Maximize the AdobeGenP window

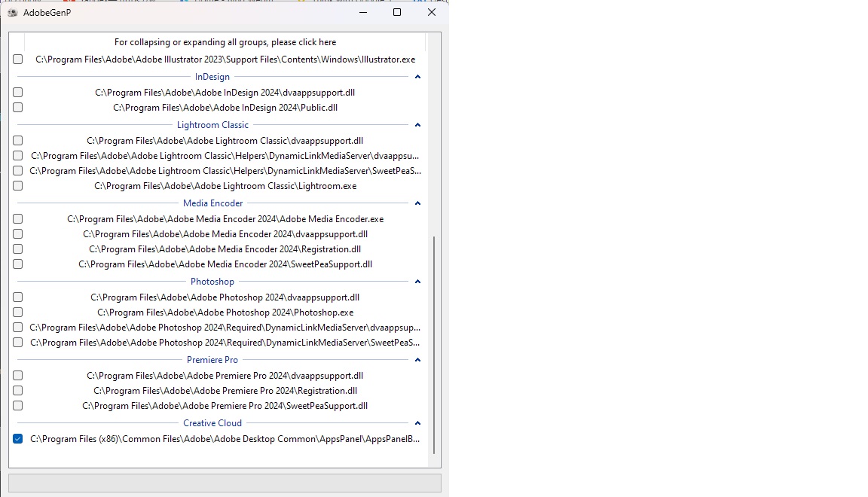pos(397,12)
